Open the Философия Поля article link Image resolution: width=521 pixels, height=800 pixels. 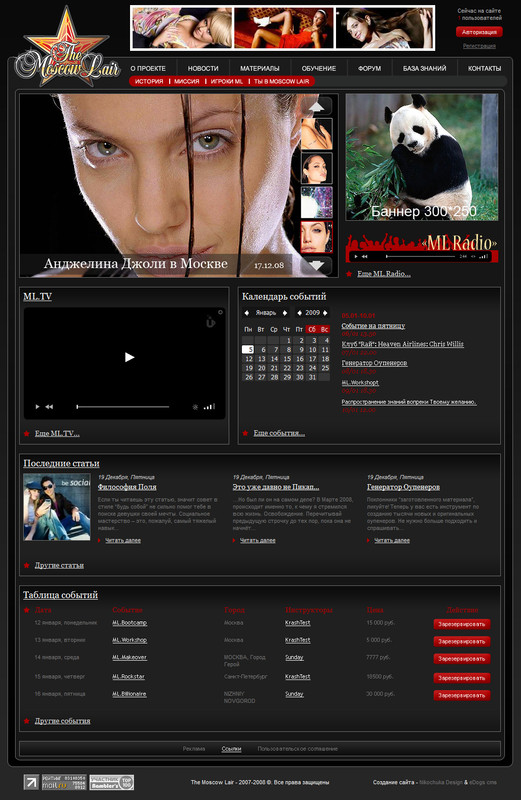tap(127, 487)
